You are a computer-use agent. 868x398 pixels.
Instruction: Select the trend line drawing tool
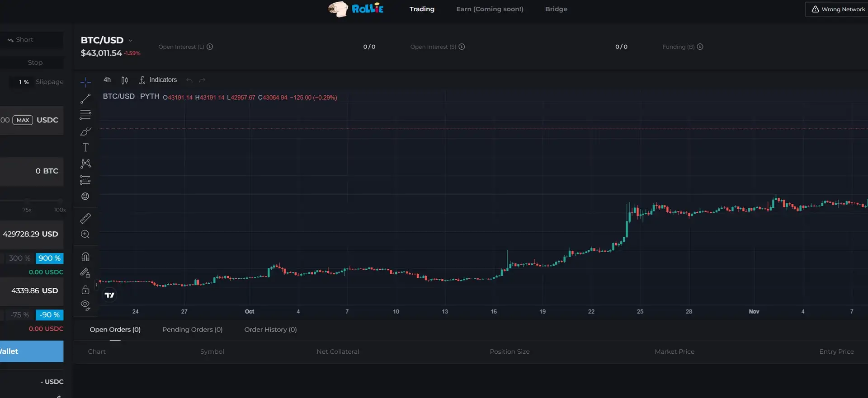(x=85, y=98)
